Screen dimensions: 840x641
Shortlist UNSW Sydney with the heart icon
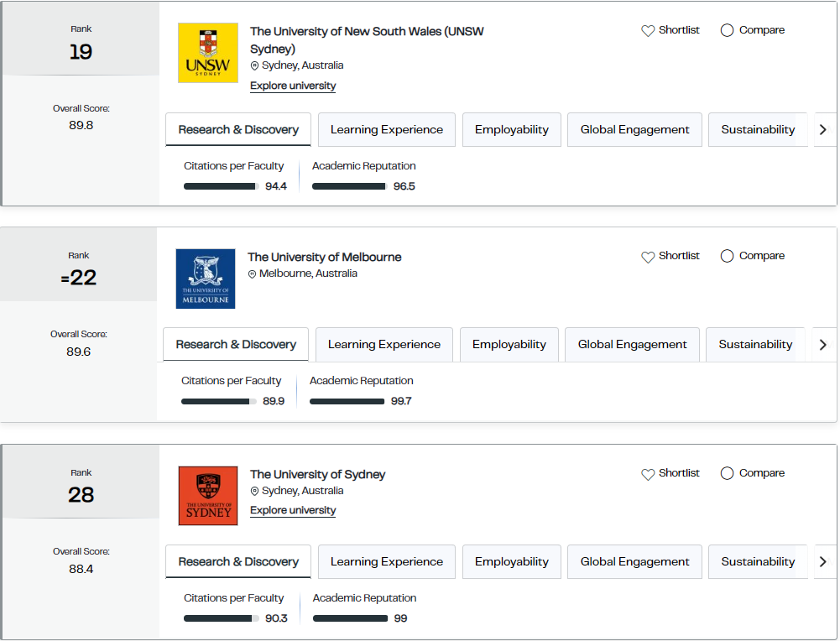(x=648, y=30)
